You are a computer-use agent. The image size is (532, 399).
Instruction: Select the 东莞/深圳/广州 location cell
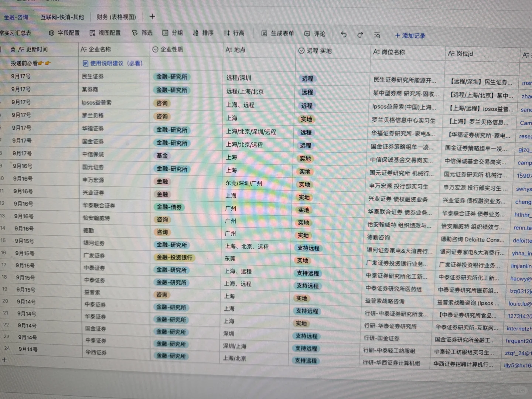[259, 183]
